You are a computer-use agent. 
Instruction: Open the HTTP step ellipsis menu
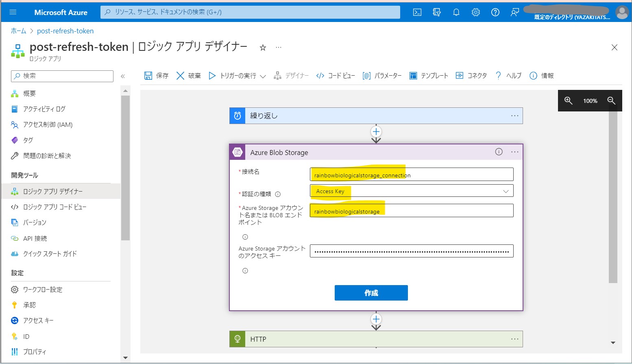tap(515, 339)
